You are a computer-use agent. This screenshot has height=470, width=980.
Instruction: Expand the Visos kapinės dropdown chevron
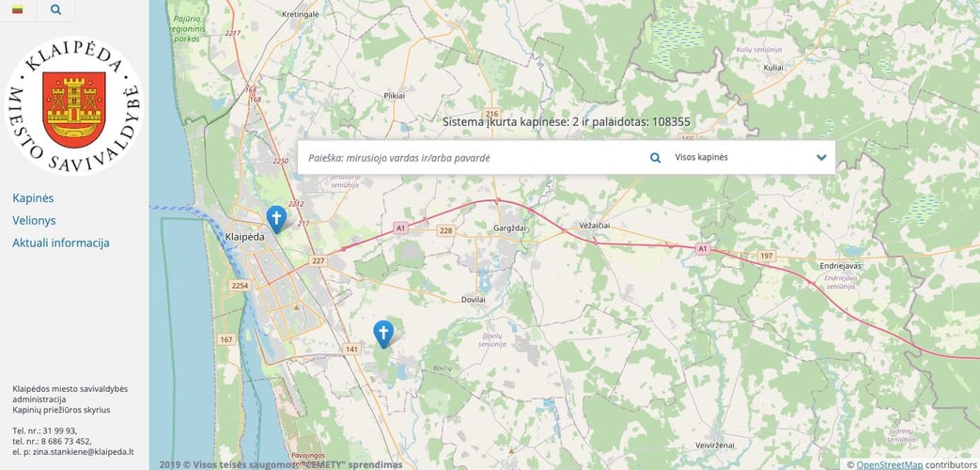821,158
